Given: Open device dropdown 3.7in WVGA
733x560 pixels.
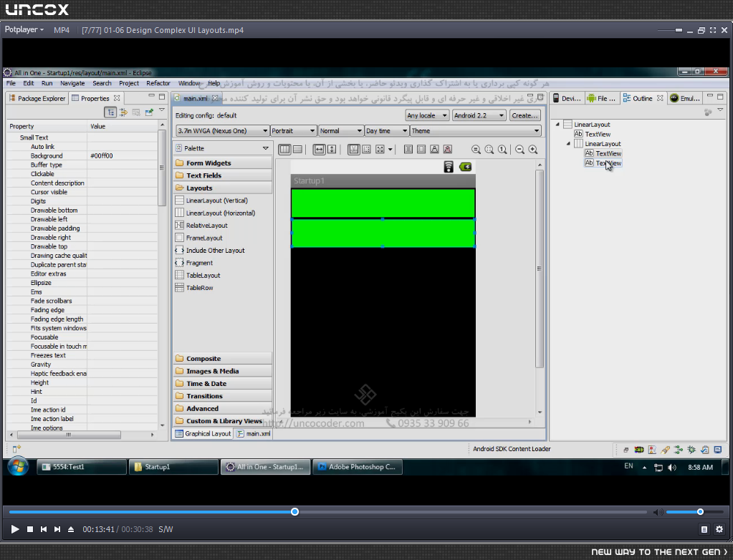Looking at the screenshot, I should tap(223, 131).
